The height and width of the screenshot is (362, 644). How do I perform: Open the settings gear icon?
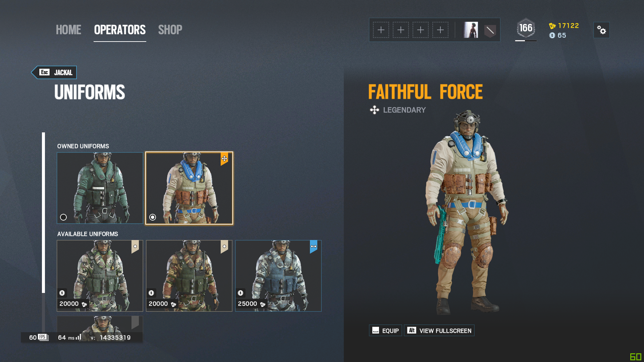[601, 30]
